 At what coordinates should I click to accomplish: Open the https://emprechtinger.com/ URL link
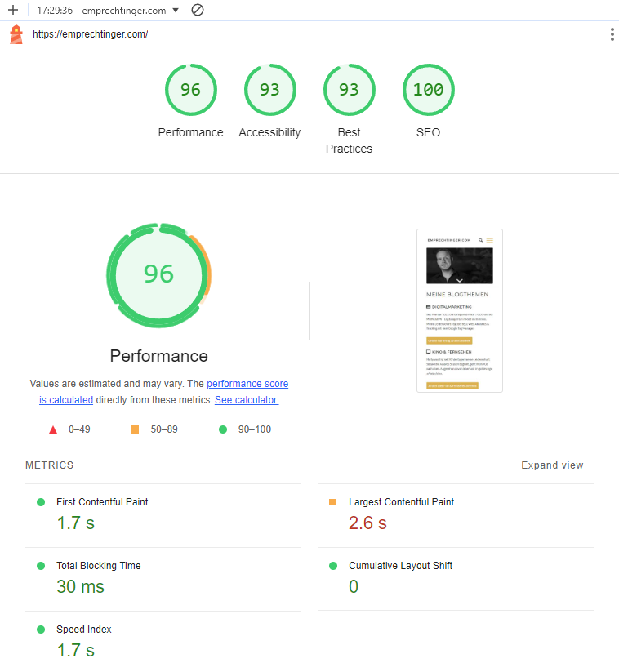(x=90, y=34)
